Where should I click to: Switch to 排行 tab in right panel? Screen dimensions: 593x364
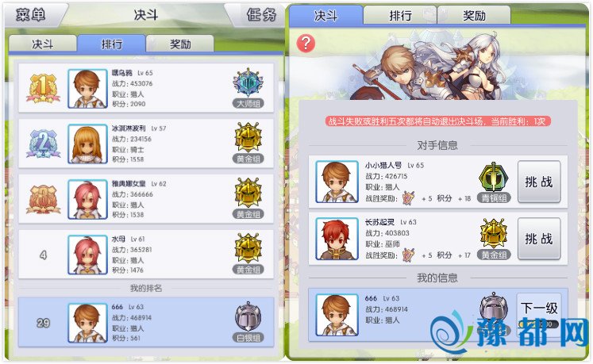pos(400,16)
